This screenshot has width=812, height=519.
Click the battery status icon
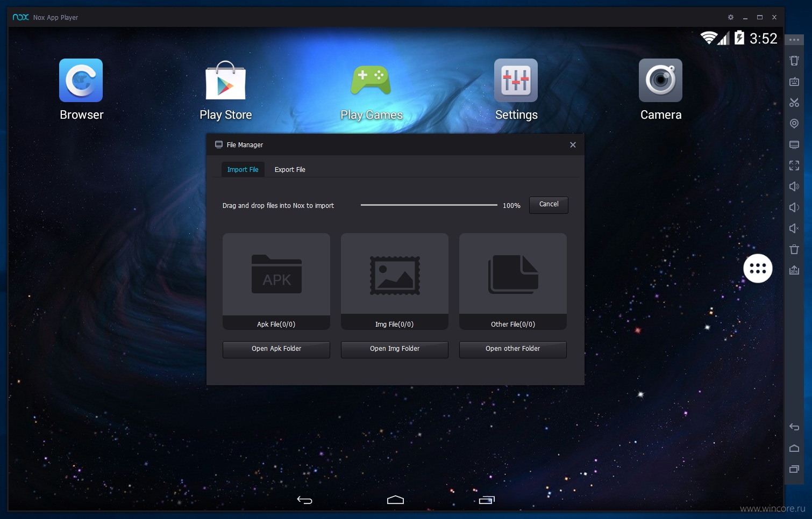(x=739, y=38)
